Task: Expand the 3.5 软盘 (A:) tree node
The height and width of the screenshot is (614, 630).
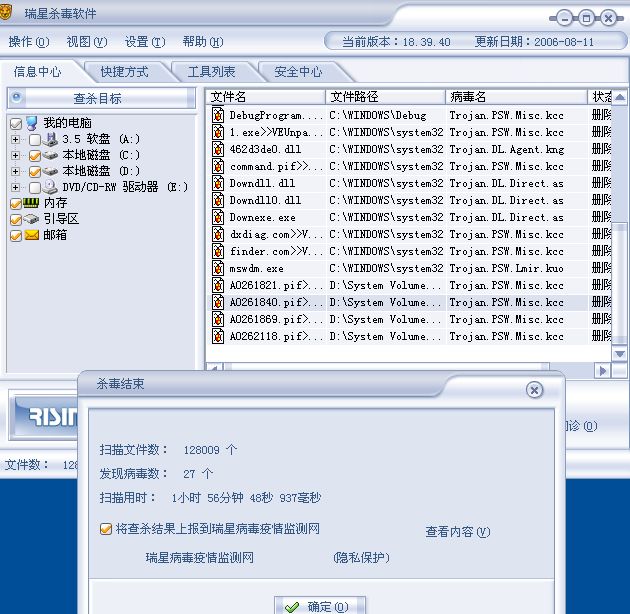Action: point(15,139)
